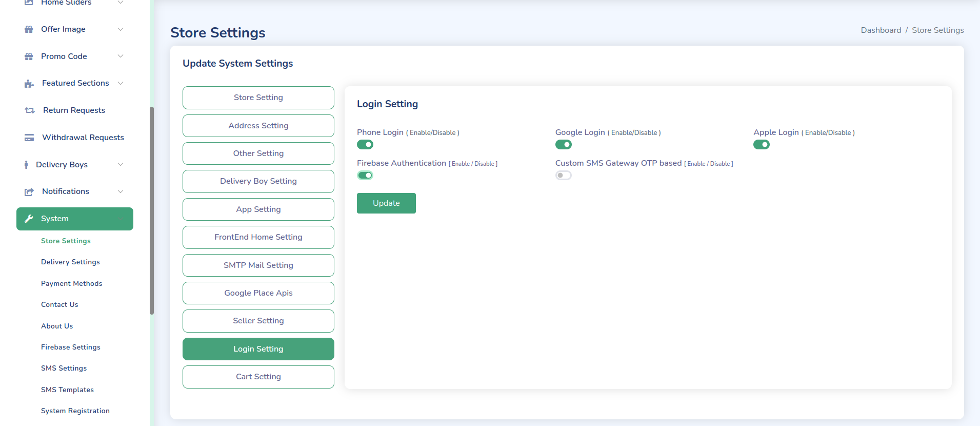980x426 pixels.
Task: Open the App Setting tab
Action: tap(258, 209)
